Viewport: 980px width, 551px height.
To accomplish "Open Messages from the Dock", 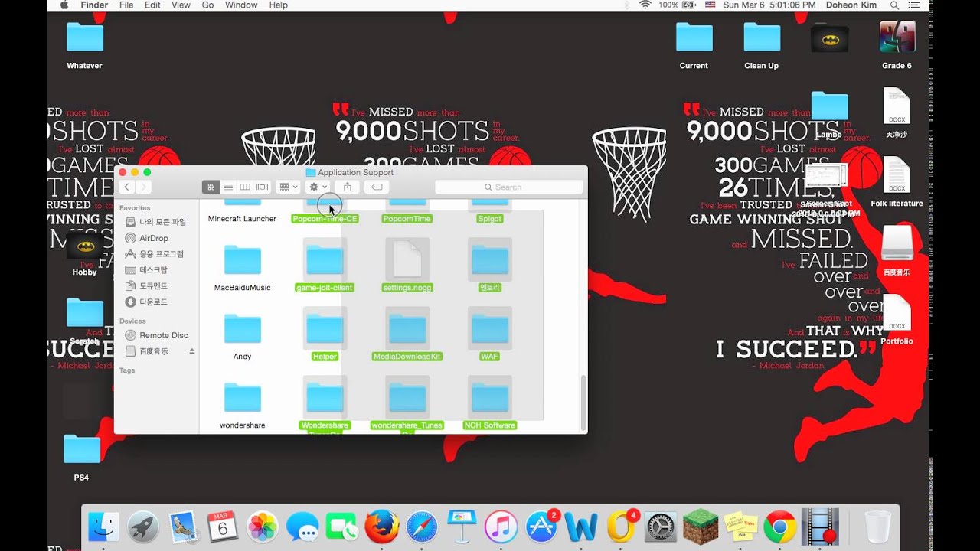I will [302, 527].
